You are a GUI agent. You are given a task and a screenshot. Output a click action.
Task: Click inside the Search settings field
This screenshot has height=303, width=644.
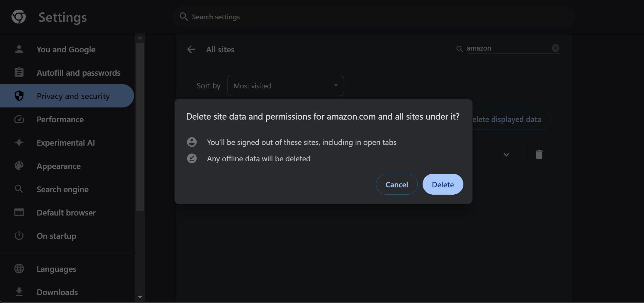tap(333, 17)
